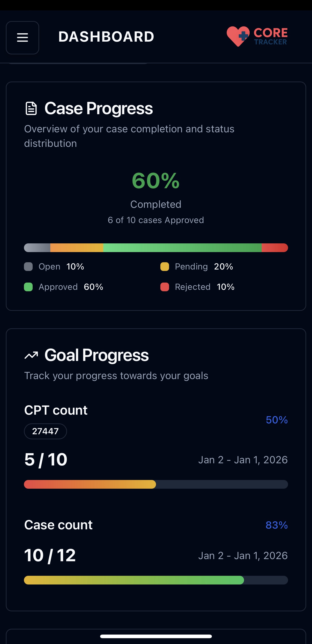Viewport: 312px width, 644px height.
Task: Click the CPT count progress bar
Action: pos(156,484)
